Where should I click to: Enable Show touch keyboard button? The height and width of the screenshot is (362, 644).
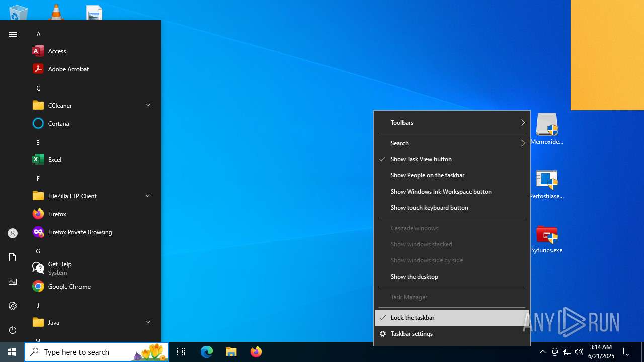(x=452, y=207)
